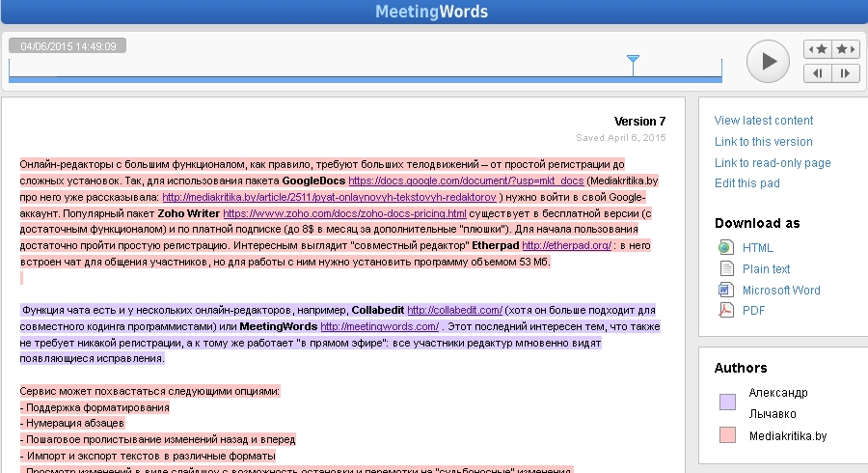
Task: Click the bold word Collabedit
Action: pos(377,310)
